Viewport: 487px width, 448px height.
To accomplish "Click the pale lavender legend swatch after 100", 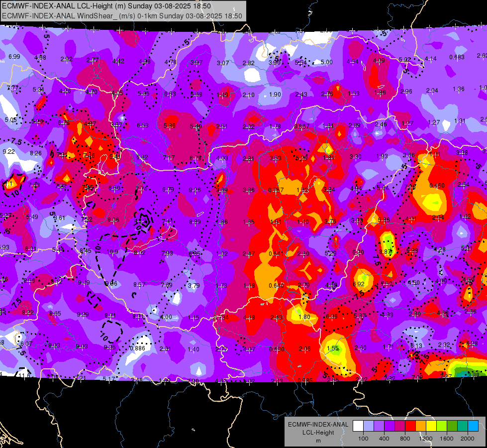I will pyautogui.click(x=369, y=426).
